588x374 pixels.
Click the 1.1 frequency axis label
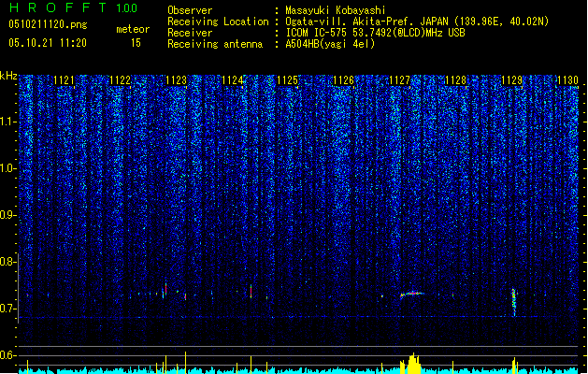click(8, 122)
